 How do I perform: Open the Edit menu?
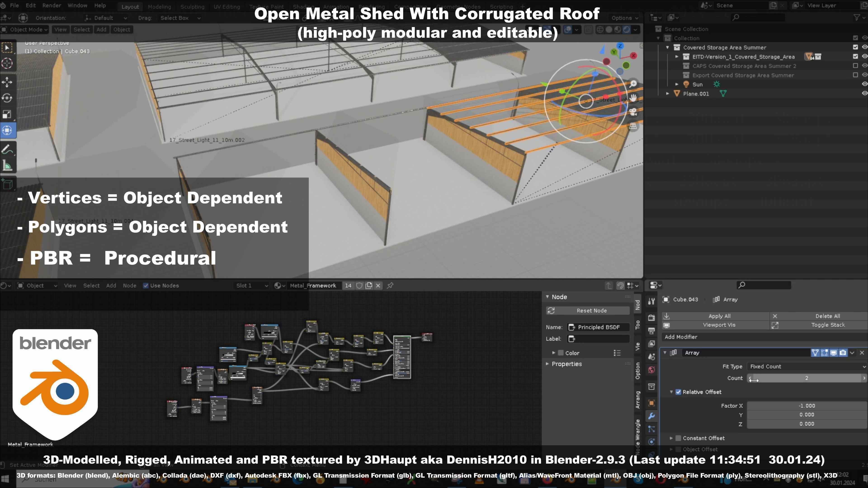(x=31, y=5)
